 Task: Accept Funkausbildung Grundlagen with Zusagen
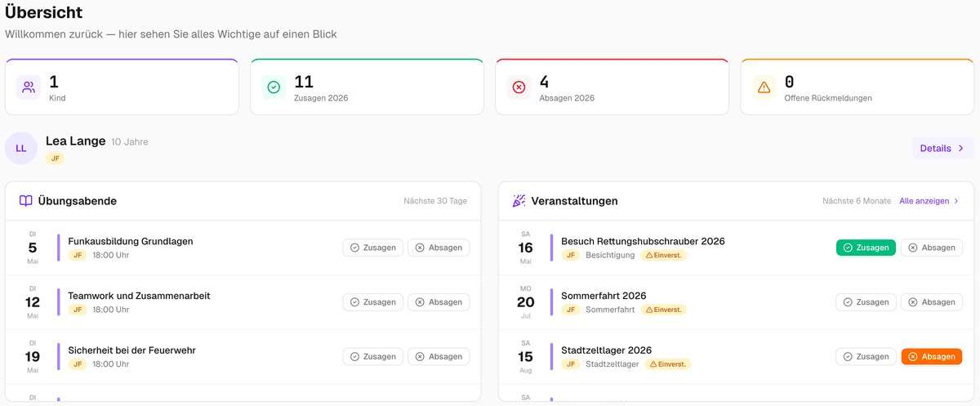click(x=372, y=248)
